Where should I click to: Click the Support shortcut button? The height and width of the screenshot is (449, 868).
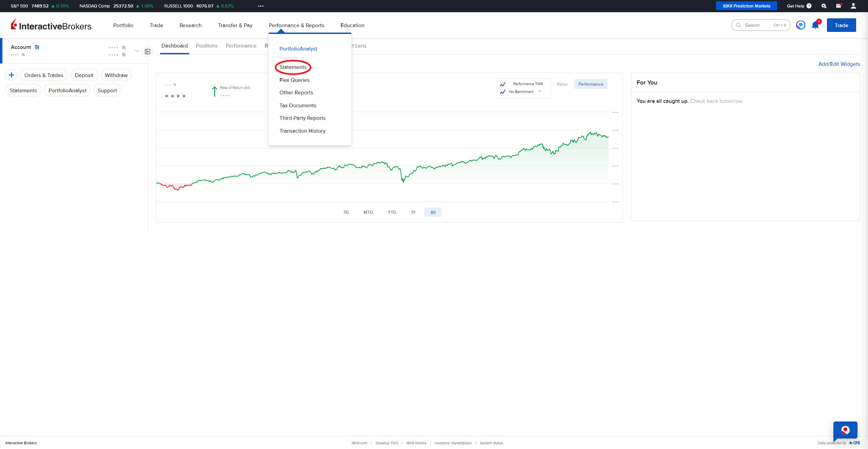tap(107, 91)
